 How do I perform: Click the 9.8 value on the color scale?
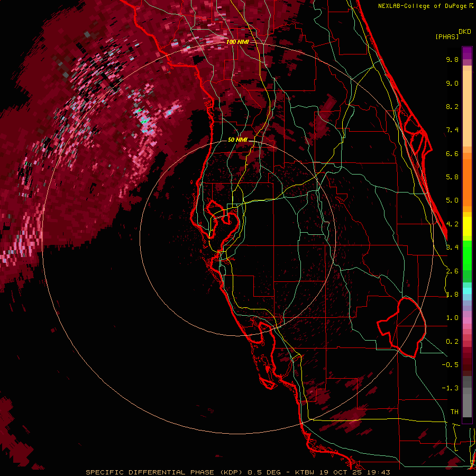[x=452, y=59]
